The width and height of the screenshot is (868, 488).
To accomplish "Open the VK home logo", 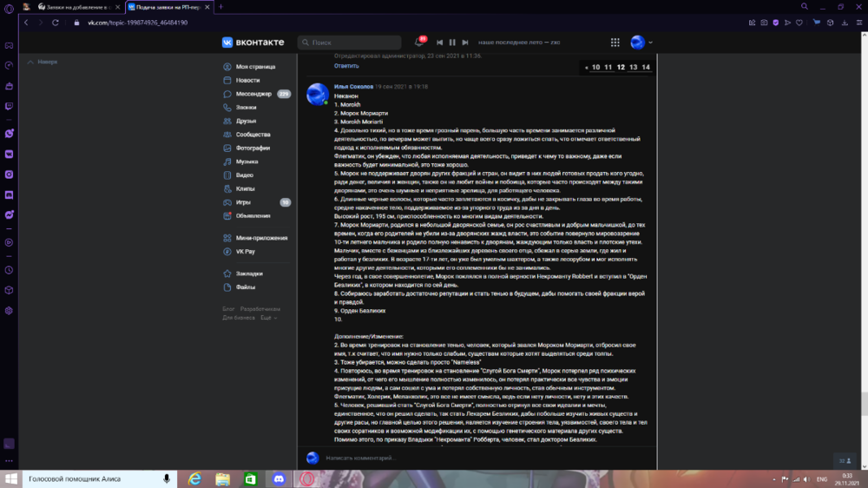I will pos(253,42).
